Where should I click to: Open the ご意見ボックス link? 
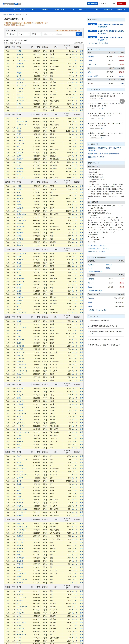pos(104,4)
